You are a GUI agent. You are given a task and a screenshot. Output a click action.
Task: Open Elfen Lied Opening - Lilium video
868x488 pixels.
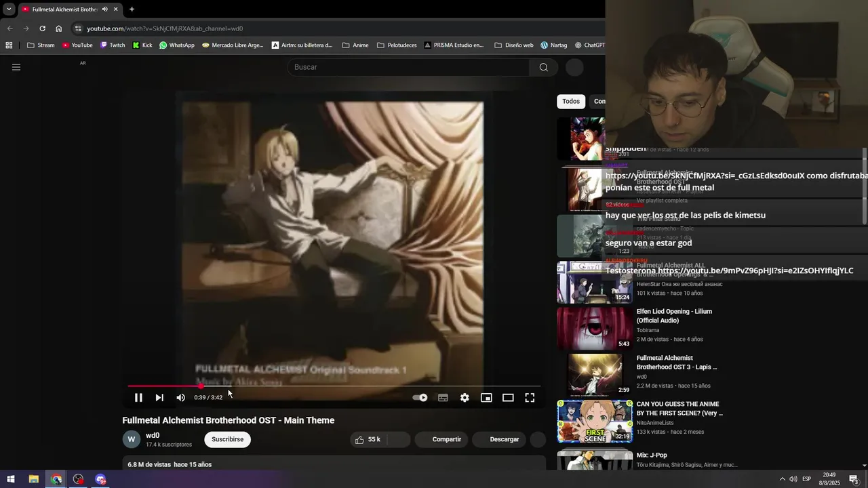coord(674,316)
